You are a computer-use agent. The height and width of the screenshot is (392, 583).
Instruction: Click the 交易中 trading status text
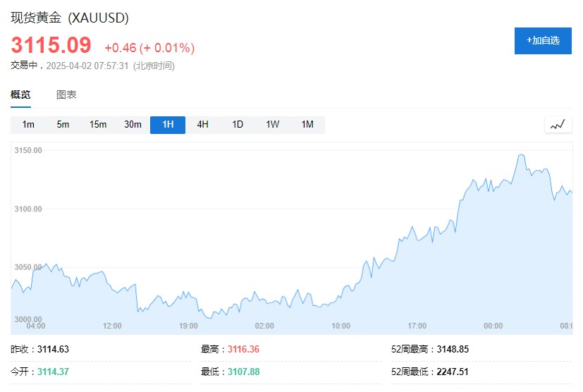point(24,66)
